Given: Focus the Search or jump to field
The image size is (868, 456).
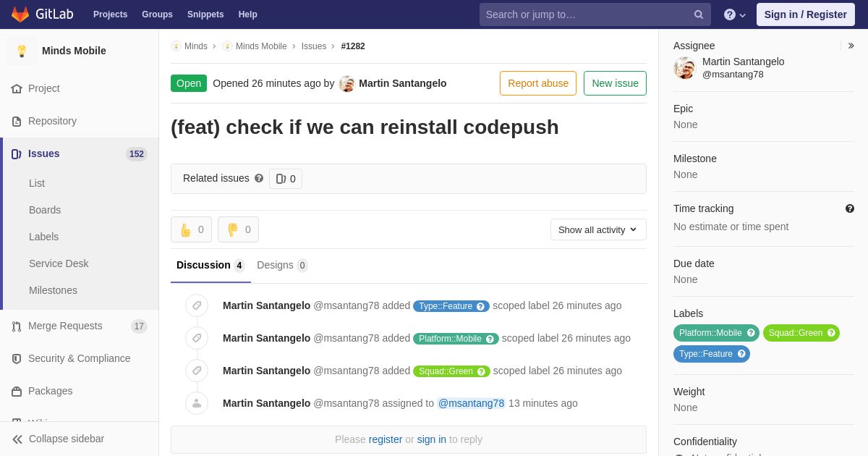Looking at the screenshot, I should [595, 14].
